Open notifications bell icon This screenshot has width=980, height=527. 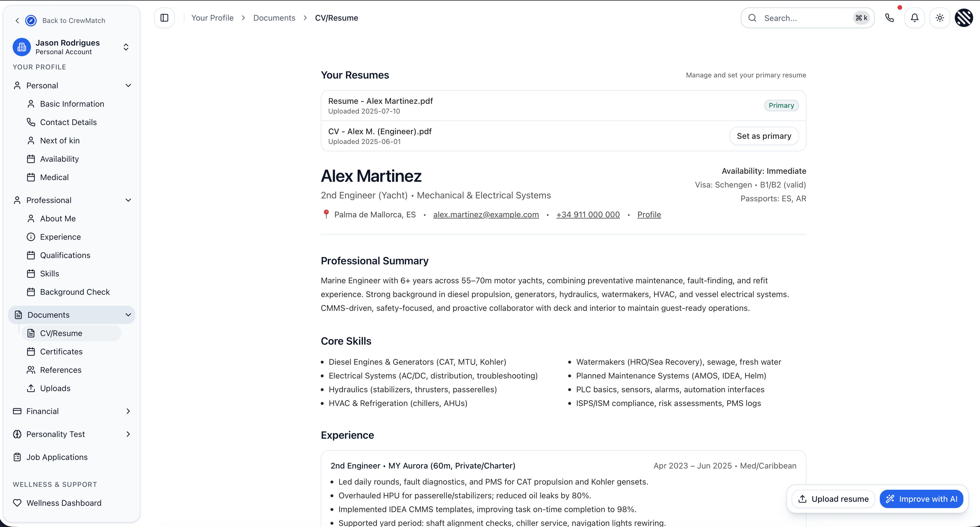(x=915, y=18)
